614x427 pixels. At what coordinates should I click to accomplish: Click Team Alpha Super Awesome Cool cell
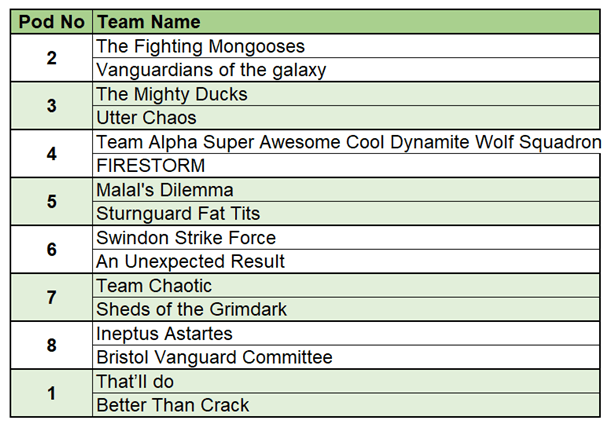point(347,142)
